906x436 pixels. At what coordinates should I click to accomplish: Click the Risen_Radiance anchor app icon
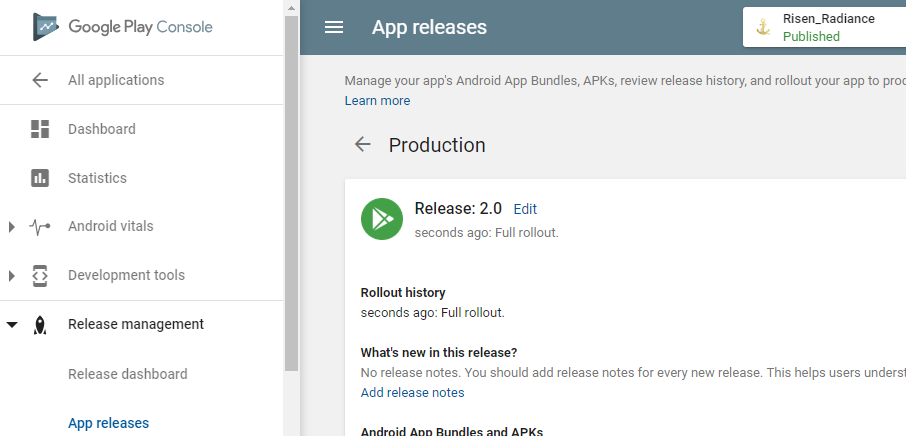tap(763, 27)
